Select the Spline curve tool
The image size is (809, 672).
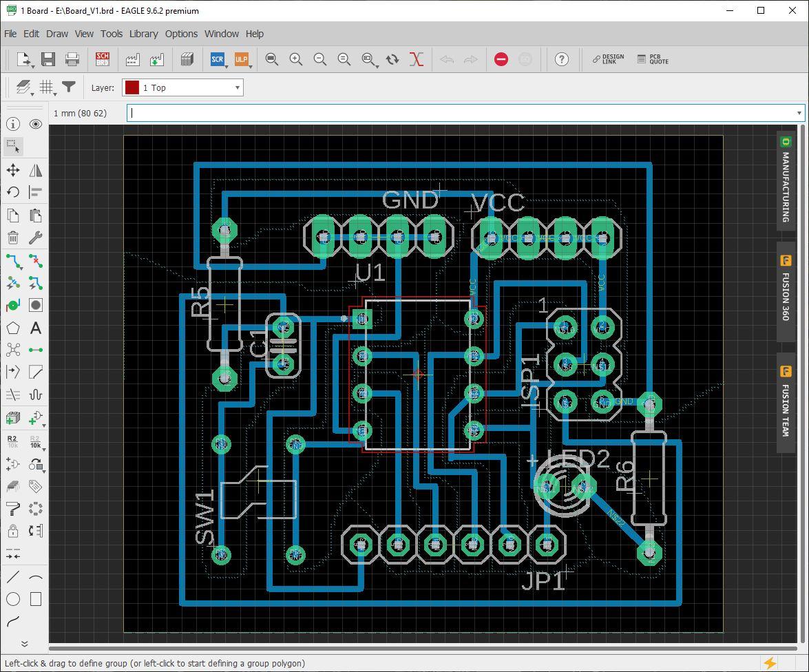pos(13,622)
